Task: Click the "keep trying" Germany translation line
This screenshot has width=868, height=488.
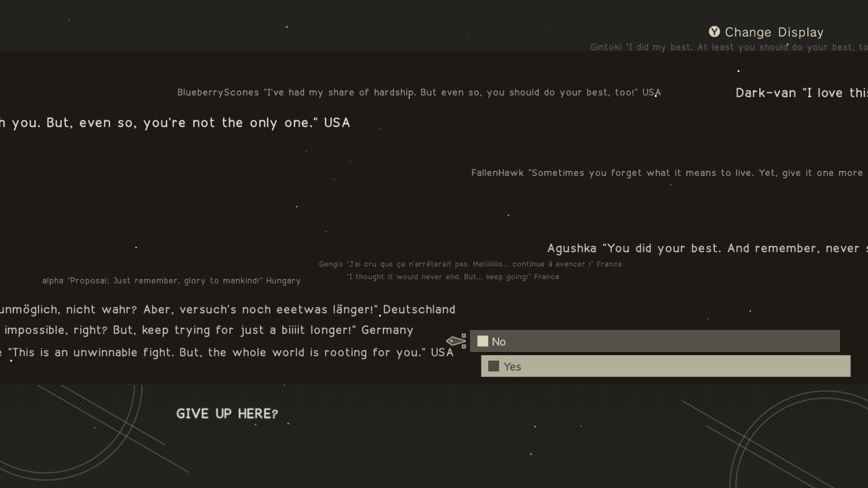Action: (x=208, y=330)
